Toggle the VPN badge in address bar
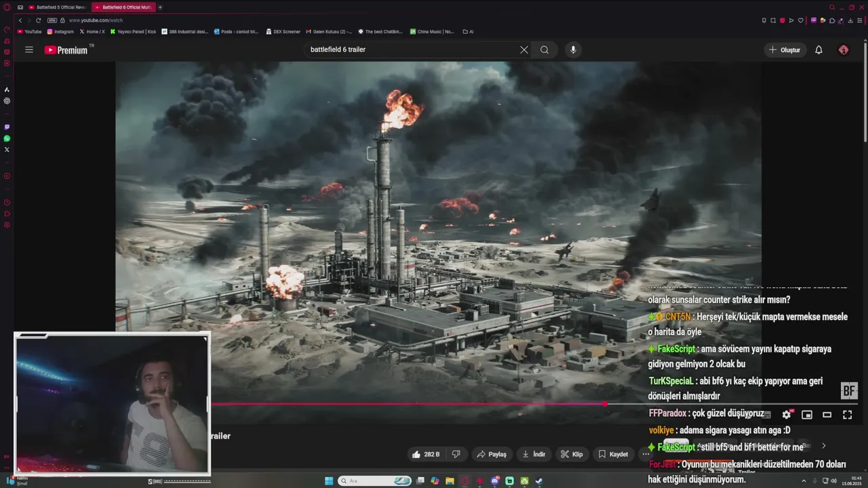Image resolution: width=868 pixels, height=488 pixels. pyautogui.click(x=52, y=20)
